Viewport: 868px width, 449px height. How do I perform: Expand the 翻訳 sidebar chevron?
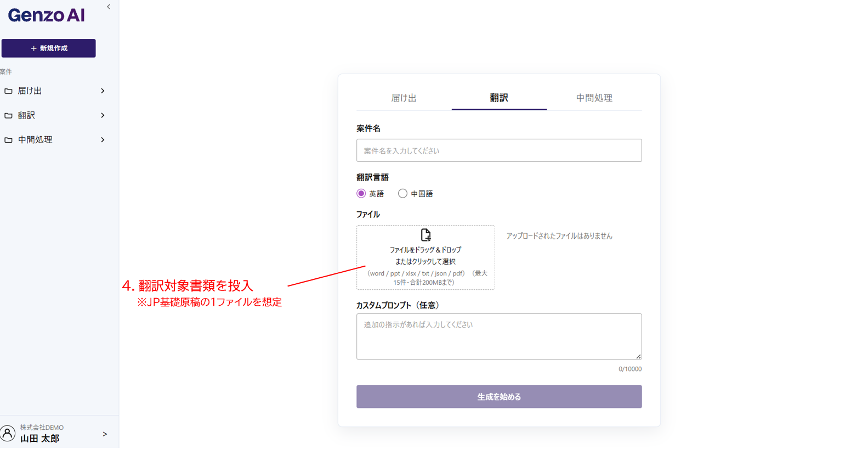pos(103,116)
